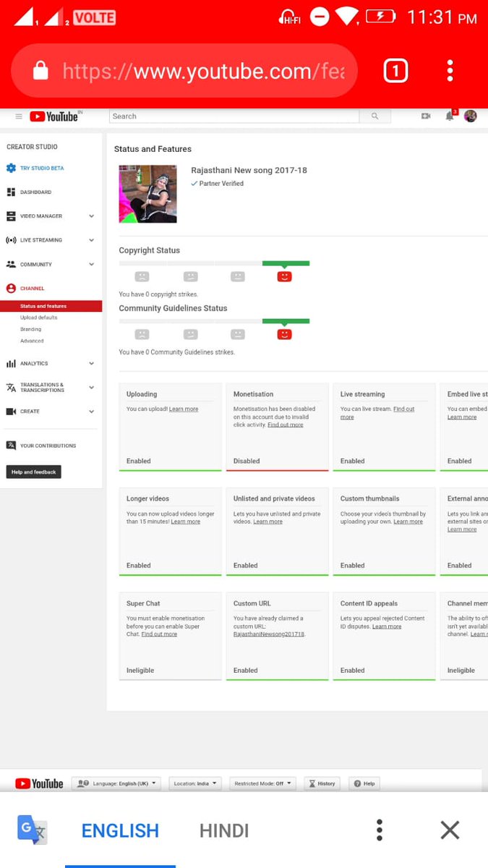Screen dimensions: 488x868
Task: Select Upload defaults menu item
Action: pos(39,318)
